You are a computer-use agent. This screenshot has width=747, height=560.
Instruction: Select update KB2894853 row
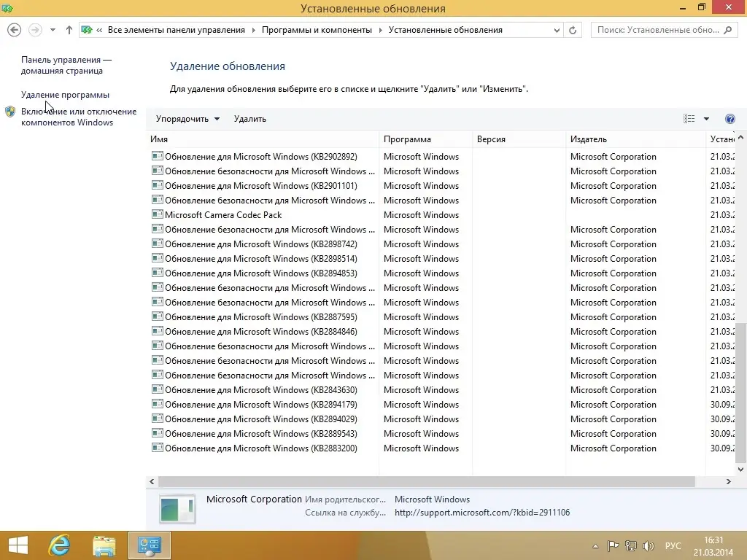(x=441, y=273)
